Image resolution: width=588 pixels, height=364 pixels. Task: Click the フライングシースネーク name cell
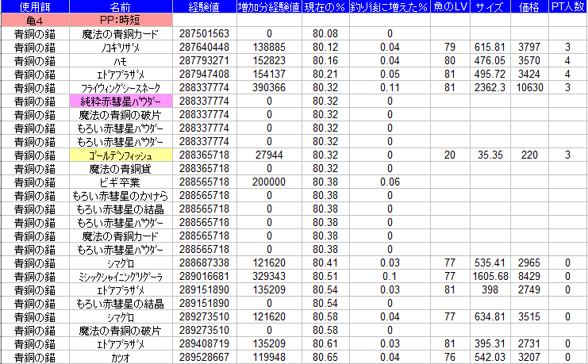[x=120, y=88]
